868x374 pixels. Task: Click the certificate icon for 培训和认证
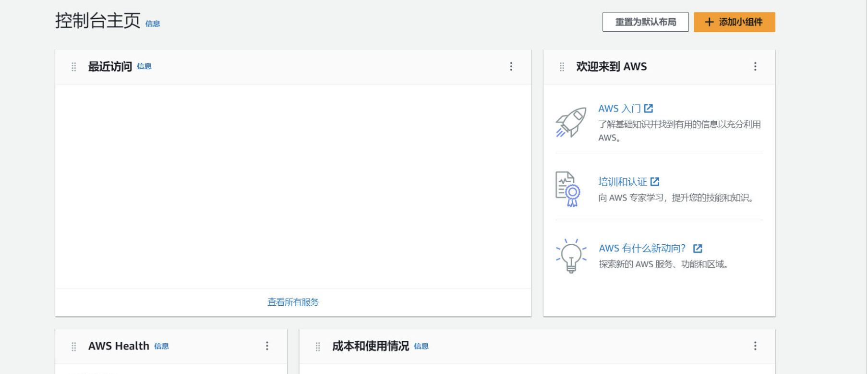(x=568, y=189)
